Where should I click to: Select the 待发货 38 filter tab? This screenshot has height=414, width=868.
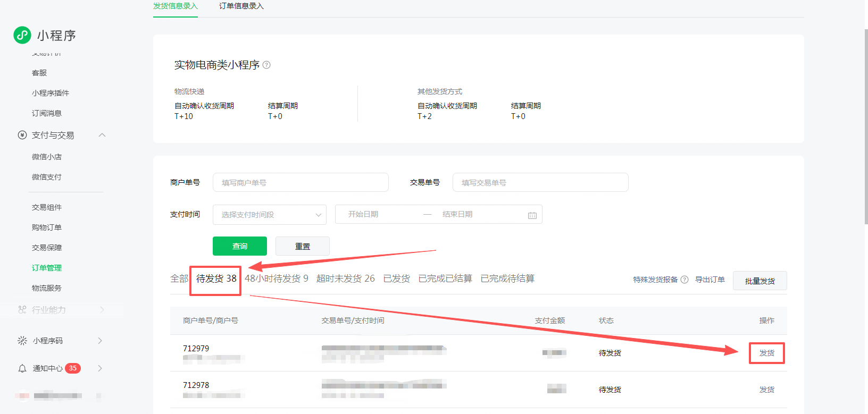point(216,278)
